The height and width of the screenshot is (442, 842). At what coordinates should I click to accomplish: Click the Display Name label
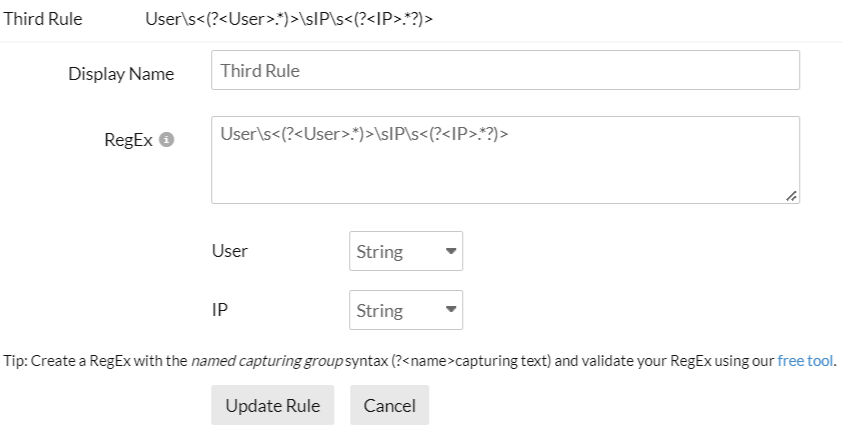point(121,74)
